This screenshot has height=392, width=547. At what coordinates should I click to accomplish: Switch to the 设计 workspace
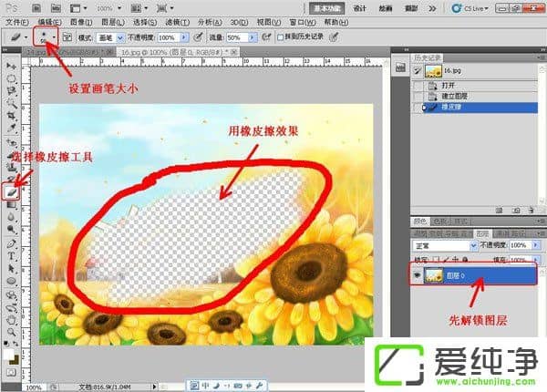pyautogui.click(x=359, y=8)
